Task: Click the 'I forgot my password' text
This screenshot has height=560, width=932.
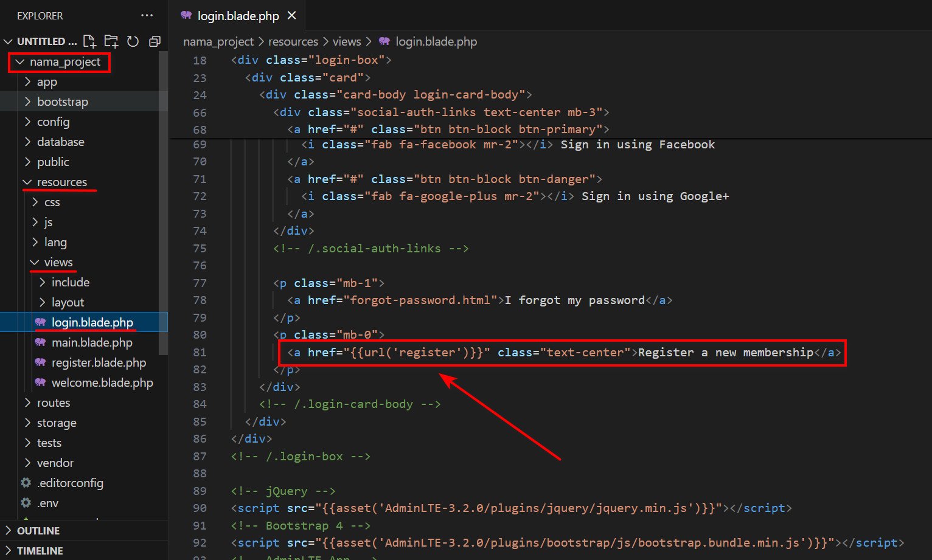Action: [574, 300]
